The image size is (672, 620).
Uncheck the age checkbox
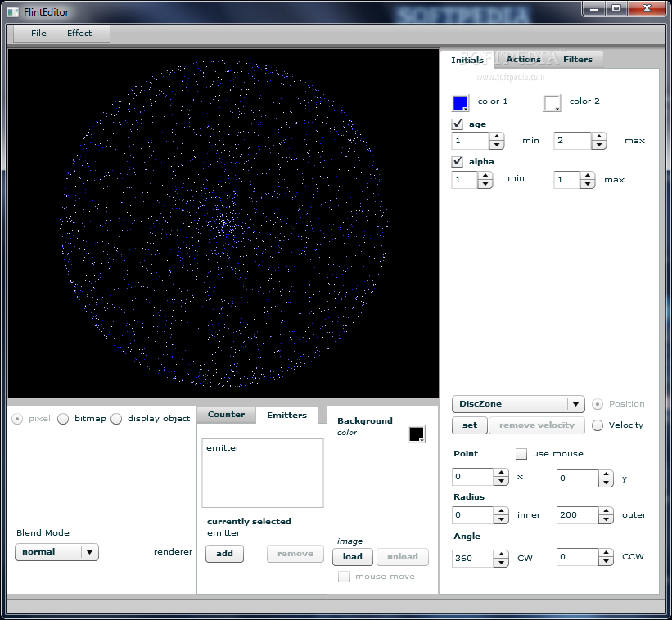(458, 124)
